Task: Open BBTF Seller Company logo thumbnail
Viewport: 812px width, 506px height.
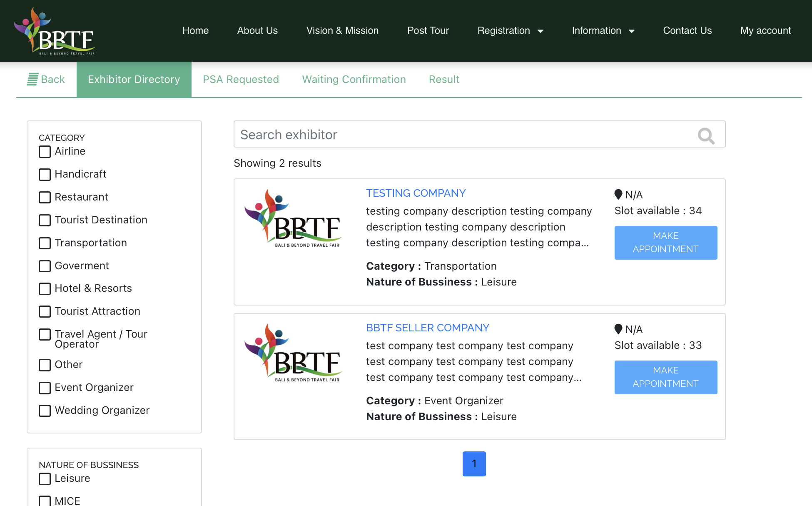Action: coord(293,353)
